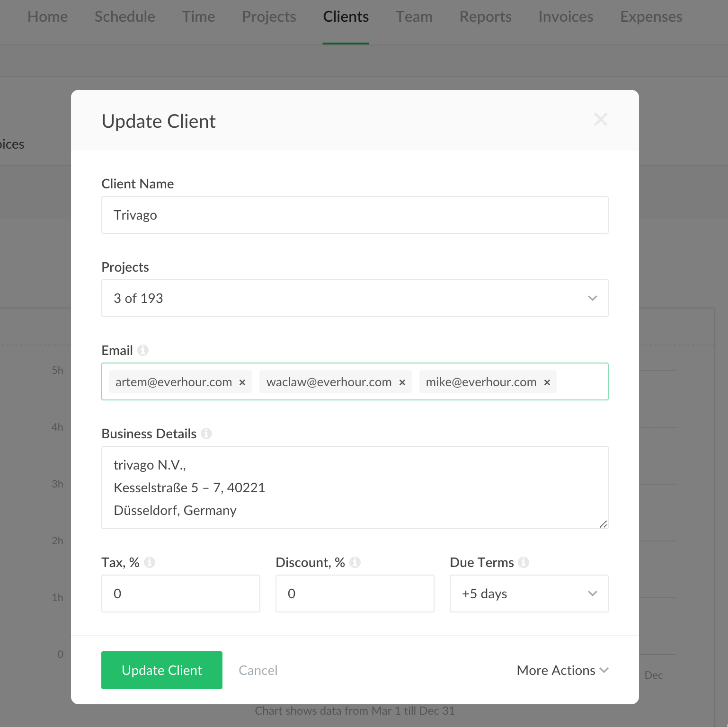Click the Discount info icon

tap(355, 562)
